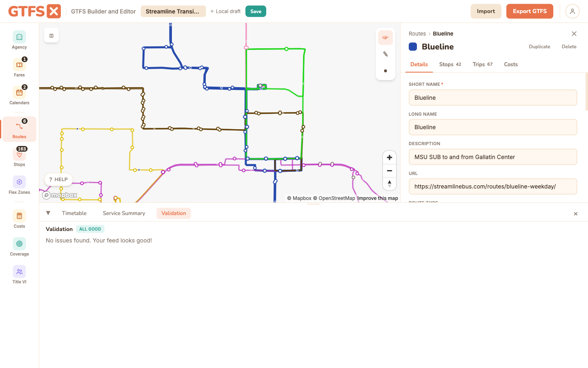This screenshot has height=368, width=588.
Task: Open the Streamline Transit project name
Action: [173, 11]
